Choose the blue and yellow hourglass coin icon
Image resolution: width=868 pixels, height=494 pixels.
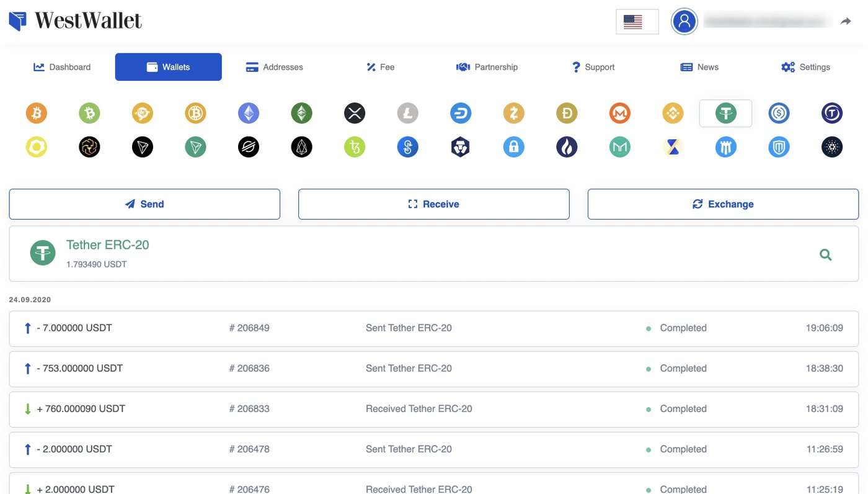pyautogui.click(x=673, y=147)
